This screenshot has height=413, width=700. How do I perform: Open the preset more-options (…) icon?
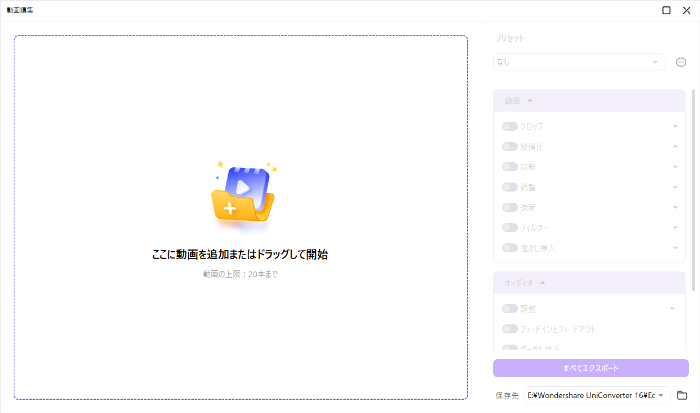(x=681, y=62)
